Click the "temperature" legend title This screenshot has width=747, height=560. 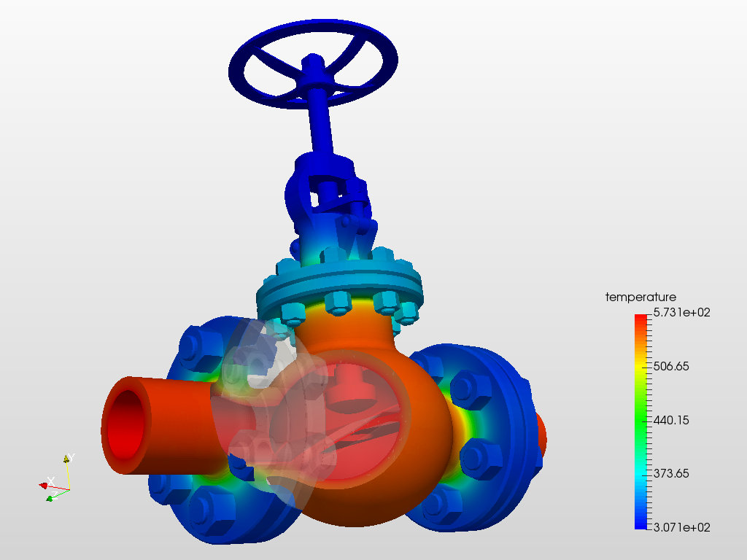click(x=640, y=297)
